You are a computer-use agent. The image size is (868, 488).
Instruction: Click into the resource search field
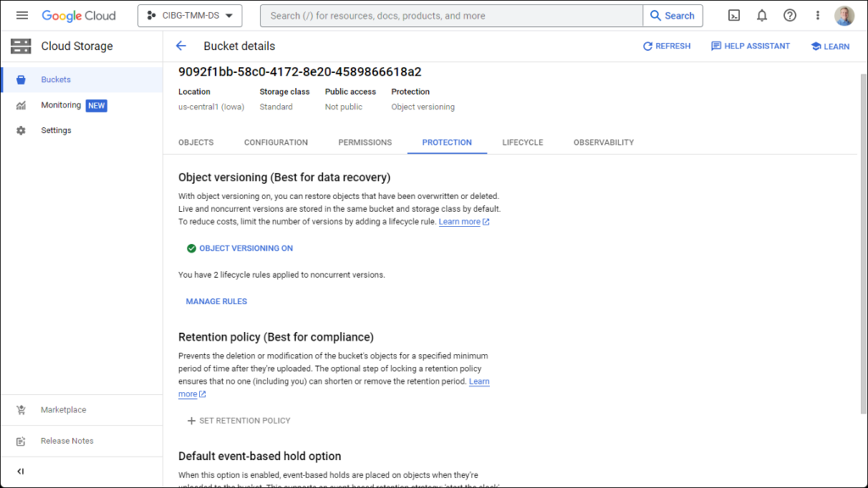tap(451, 15)
